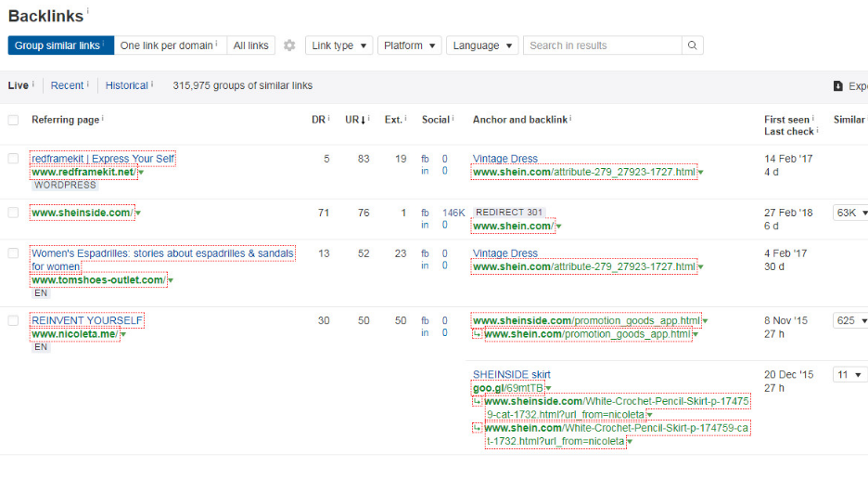Expand the 11 similar links dropdown

[849, 375]
